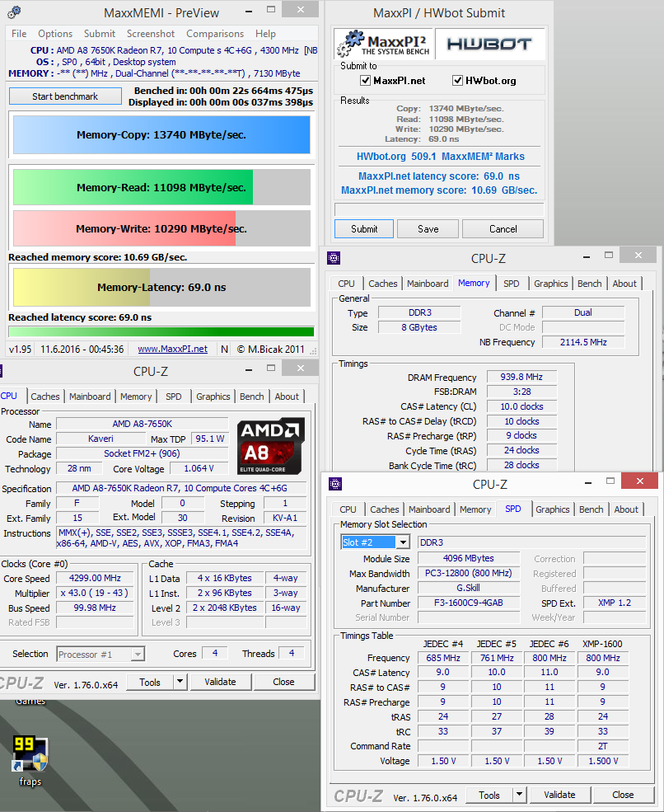Open the Options menu in MaxxMEM
The width and height of the screenshot is (664, 812).
pos(55,34)
